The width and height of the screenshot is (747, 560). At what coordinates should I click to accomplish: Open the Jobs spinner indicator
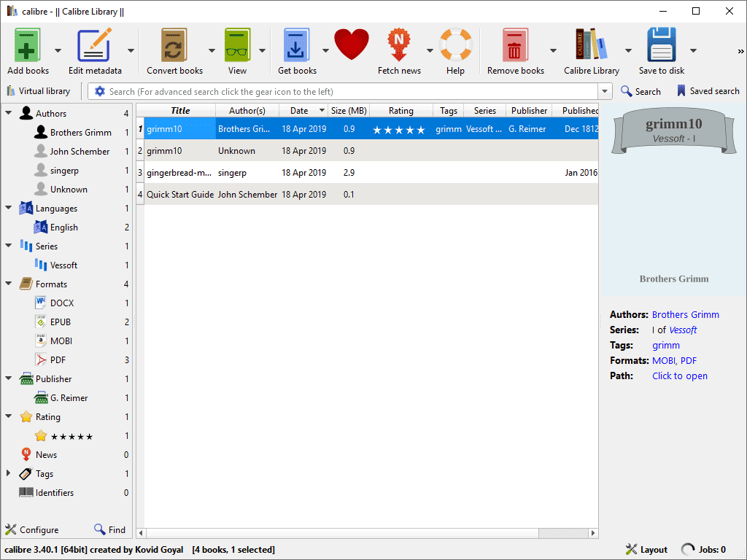pyautogui.click(x=688, y=550)
